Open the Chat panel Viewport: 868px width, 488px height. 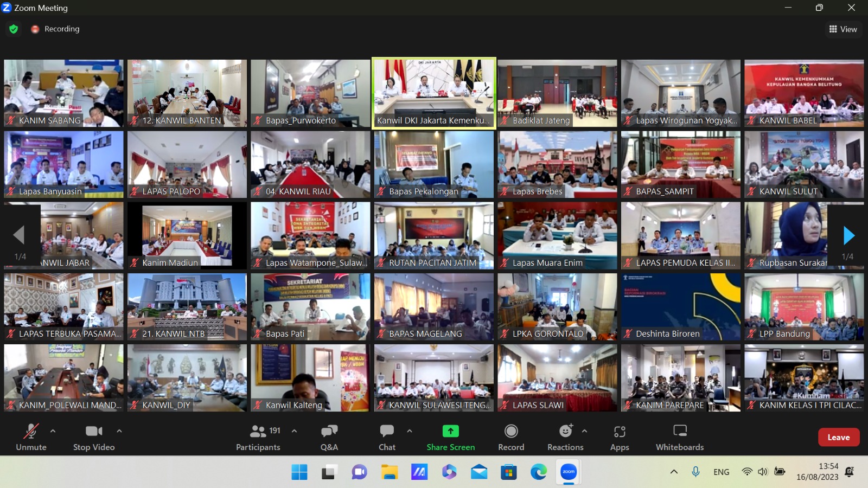coord(387,437)
